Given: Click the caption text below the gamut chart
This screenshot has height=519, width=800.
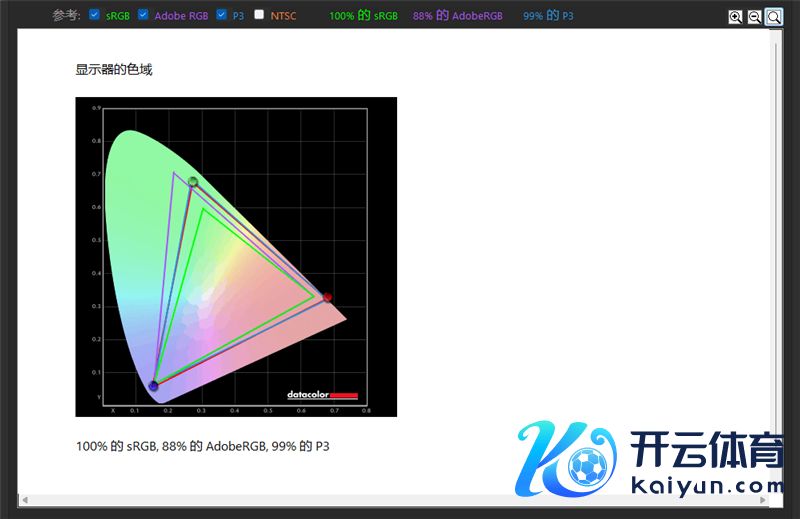Looking at the screenshot, I should pos(203,446).
